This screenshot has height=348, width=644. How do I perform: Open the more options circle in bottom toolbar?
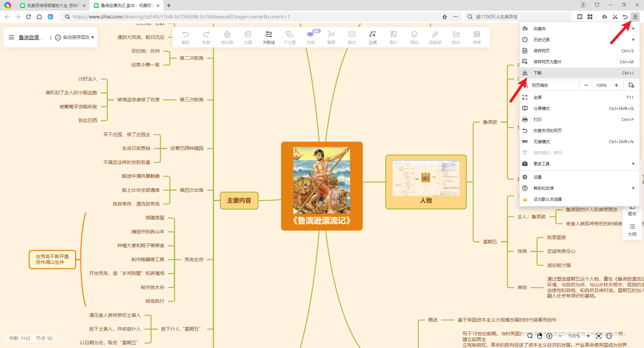click(609, 336)
